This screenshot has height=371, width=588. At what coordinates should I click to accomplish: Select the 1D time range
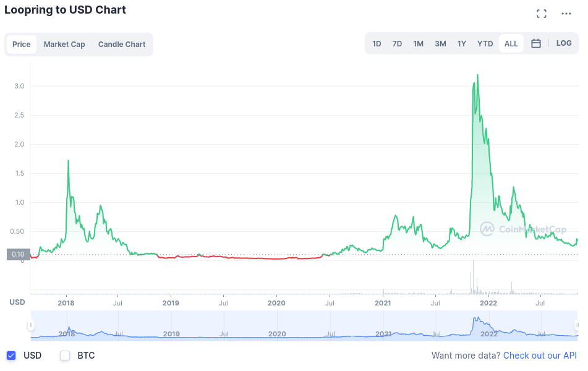[377, 44]
